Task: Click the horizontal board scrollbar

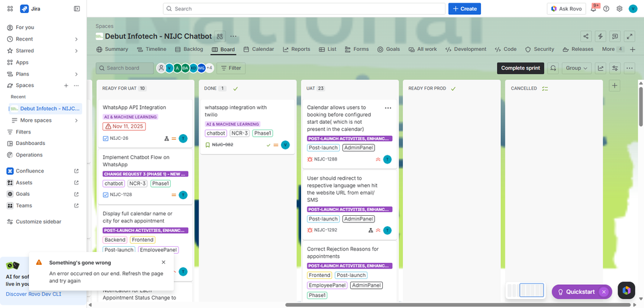Action: tap(458, 305)
